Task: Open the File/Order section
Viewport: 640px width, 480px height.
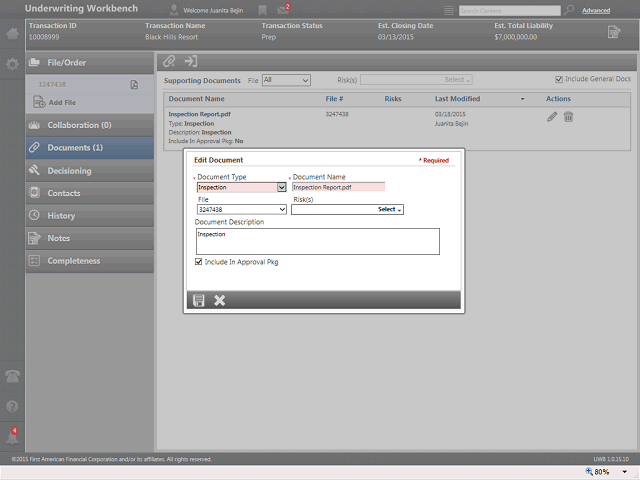Action: tap(90, 63)
